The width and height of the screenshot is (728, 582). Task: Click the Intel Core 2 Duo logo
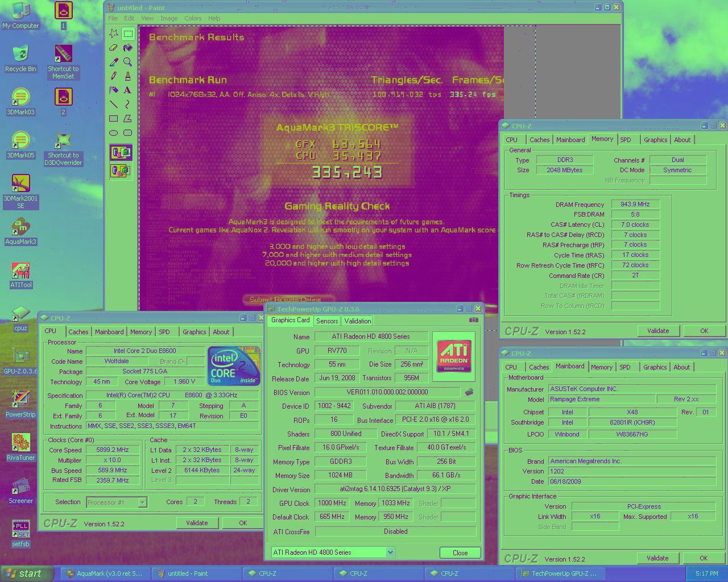pyautogui.click(x=234, y=366)
